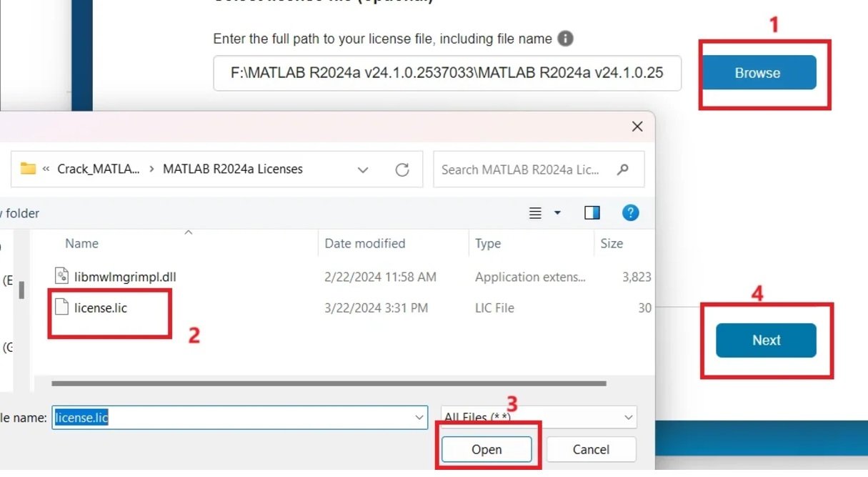The height and width of the screenshot is (477, 868).
Task: Click the libmwlmgrimpl.dll file icon
Action: coord(61,277)
